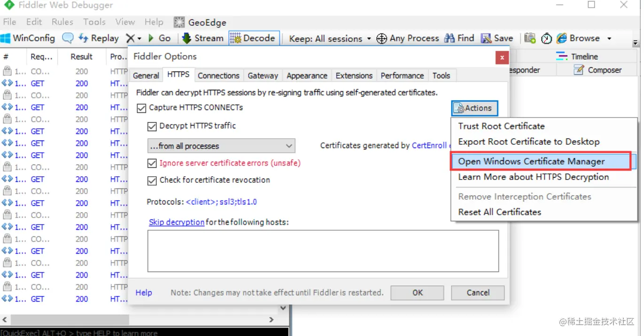Click the QuickExec command box
The width and height of the screenshot is (644, 336).
click(144, 333)
